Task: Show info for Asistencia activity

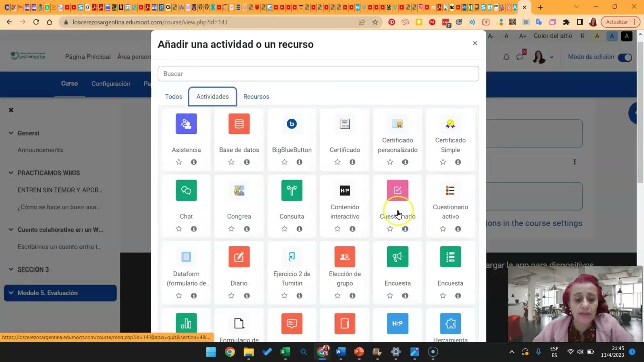Action: 194,162
